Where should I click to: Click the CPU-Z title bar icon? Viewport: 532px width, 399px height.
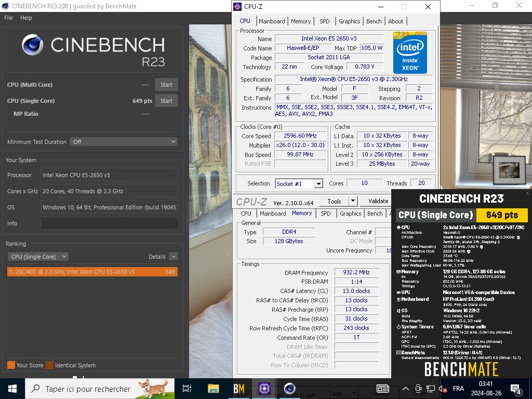point(237,6)
